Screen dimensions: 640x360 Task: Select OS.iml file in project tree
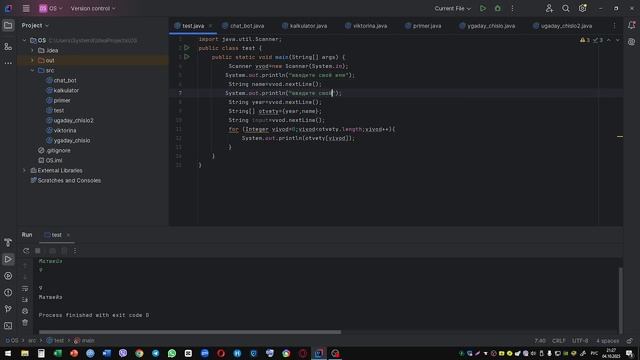[x=50, y=160]
